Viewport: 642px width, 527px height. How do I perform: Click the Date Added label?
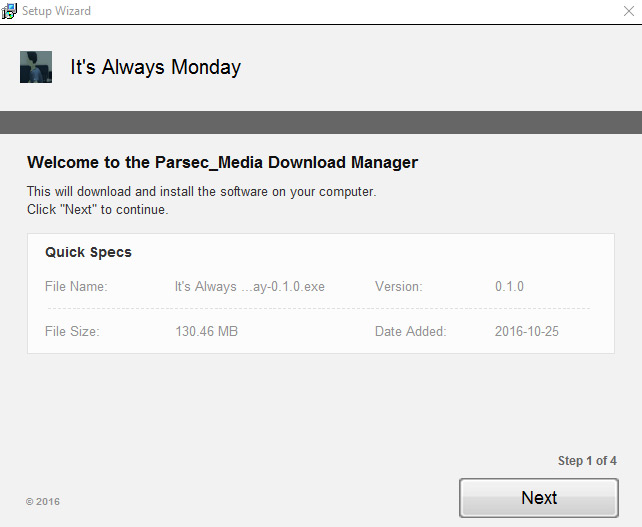[411, 331]
